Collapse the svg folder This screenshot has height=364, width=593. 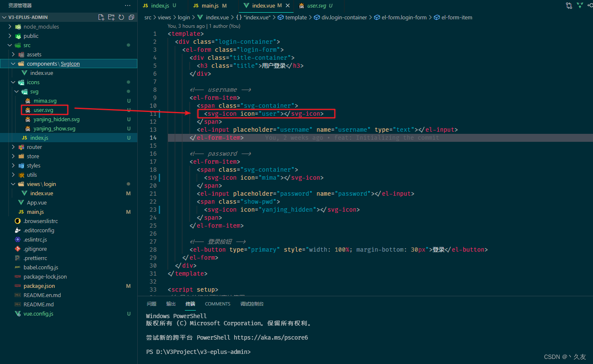(17, 91)
